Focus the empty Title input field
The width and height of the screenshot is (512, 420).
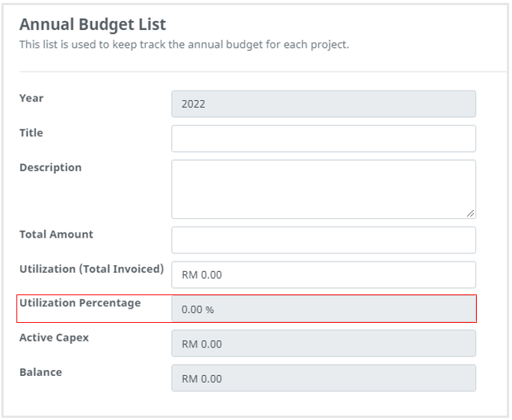pyautogui.click(x=324, y=138)
